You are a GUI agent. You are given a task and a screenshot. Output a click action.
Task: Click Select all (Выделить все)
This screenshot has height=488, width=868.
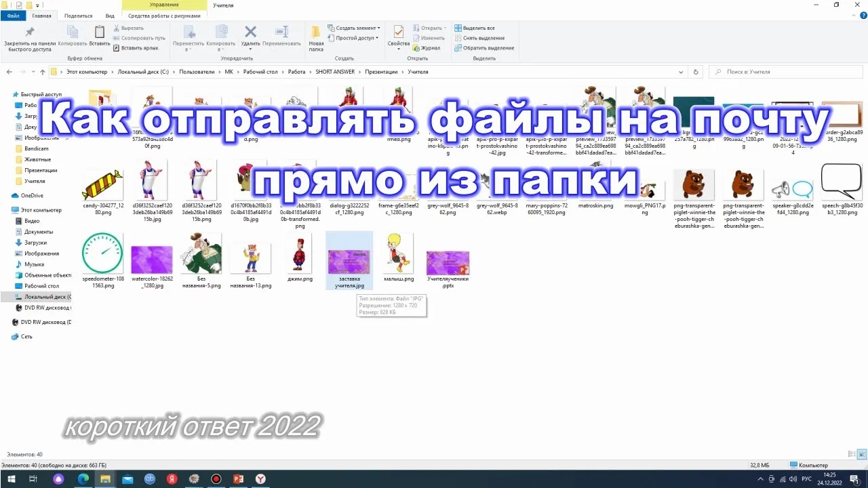point(474,28)
